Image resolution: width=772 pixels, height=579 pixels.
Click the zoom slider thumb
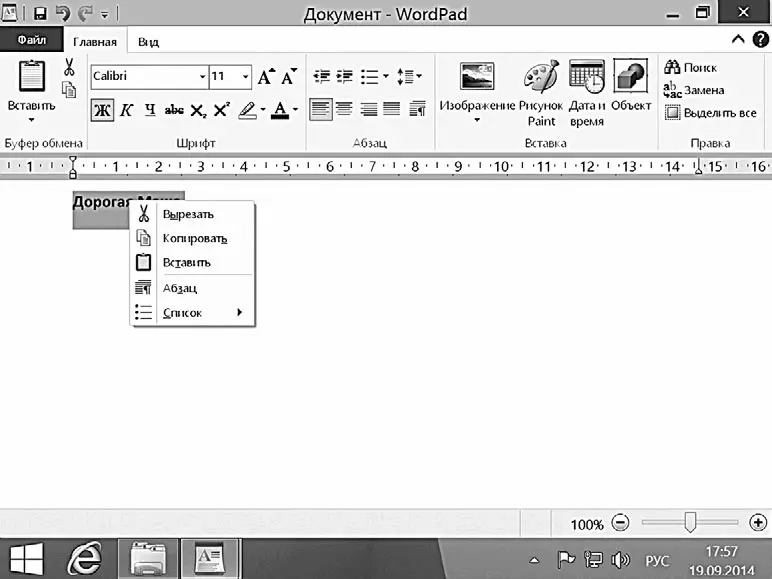click(690, 522)
